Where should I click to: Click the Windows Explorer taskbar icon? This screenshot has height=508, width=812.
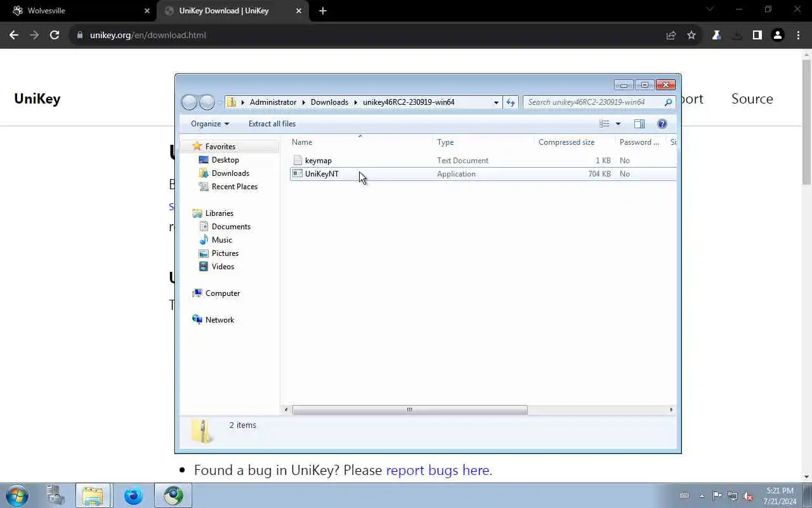93,495
